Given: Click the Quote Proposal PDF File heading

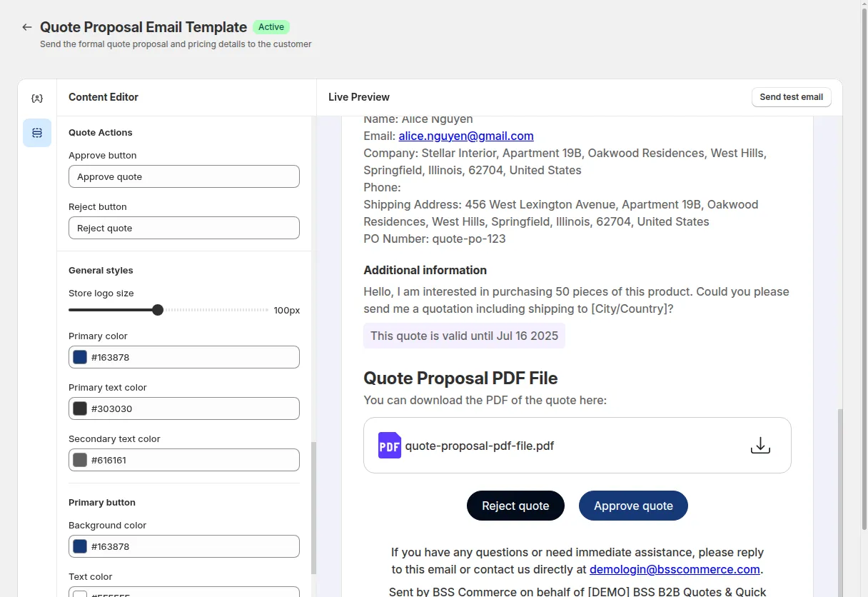Looking at the screenshot, I should [x=460, y=378].
